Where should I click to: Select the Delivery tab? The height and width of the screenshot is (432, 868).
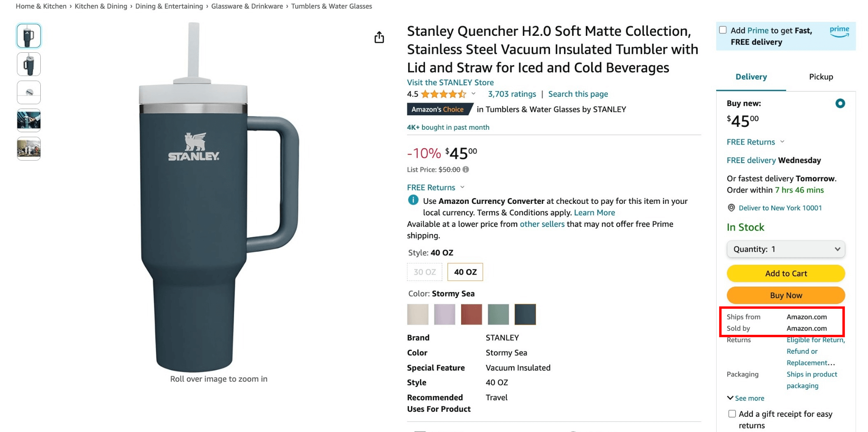pos(751,77)
